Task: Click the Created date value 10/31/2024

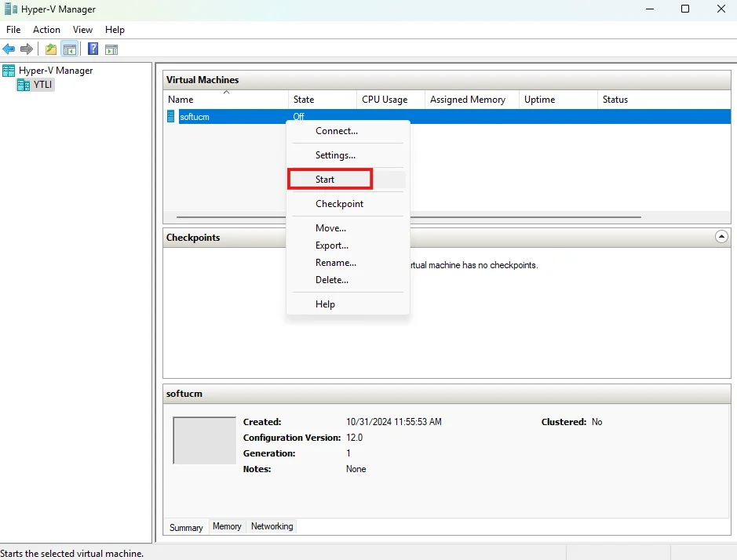Action: point(394,422)
